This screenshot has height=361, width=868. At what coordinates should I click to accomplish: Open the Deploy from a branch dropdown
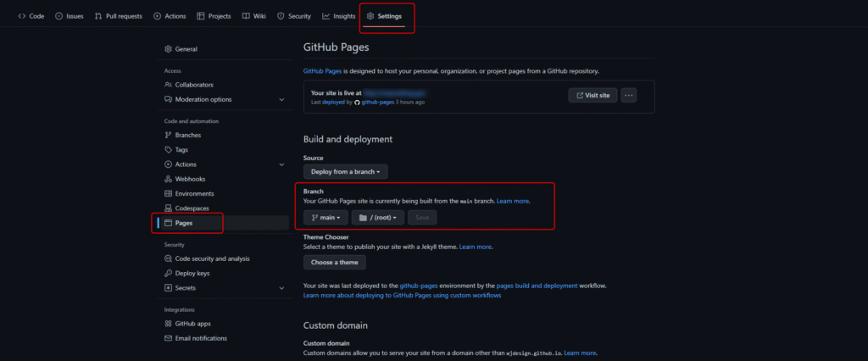(345, 171)
